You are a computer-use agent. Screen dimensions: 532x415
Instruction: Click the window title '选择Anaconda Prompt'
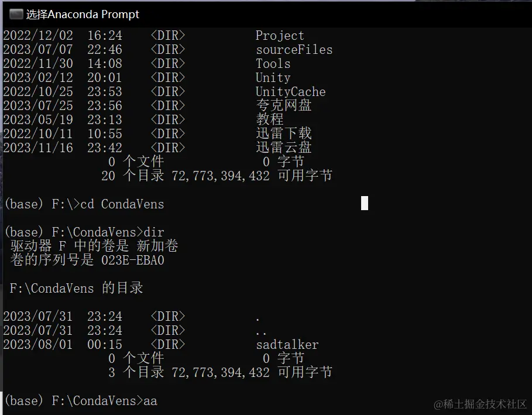(x=83, y=14)
